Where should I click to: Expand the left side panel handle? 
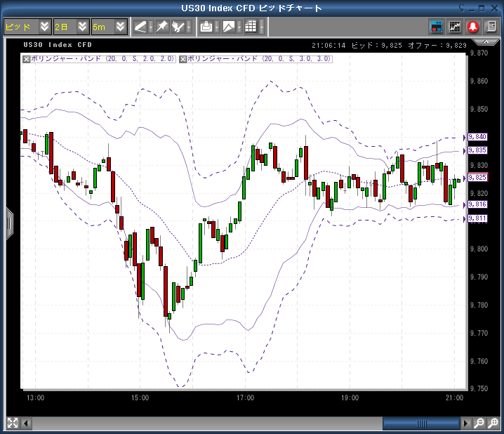pos(9,223)
